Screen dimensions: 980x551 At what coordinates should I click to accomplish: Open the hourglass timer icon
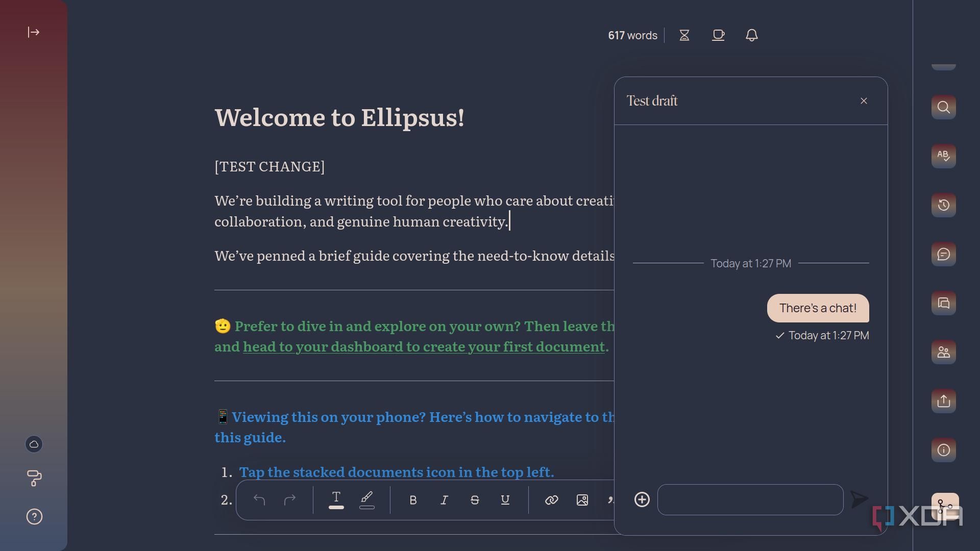(684, 35)
